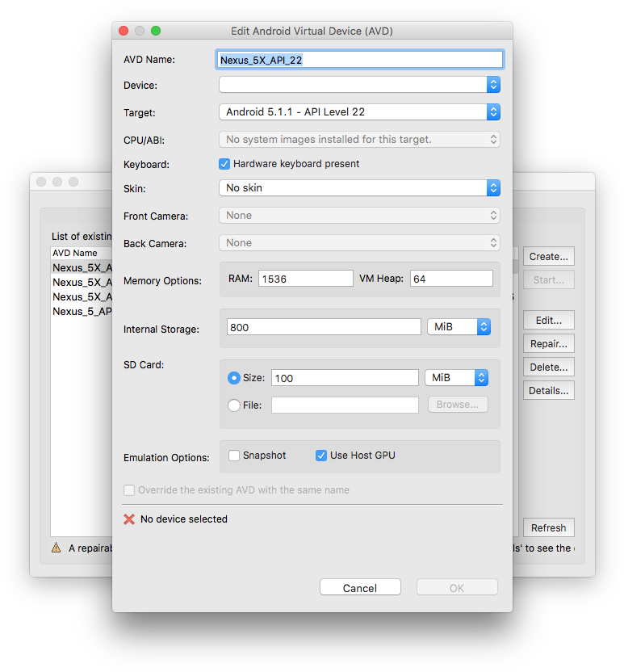Click the red error icon beside No device selected

point(129,519)
